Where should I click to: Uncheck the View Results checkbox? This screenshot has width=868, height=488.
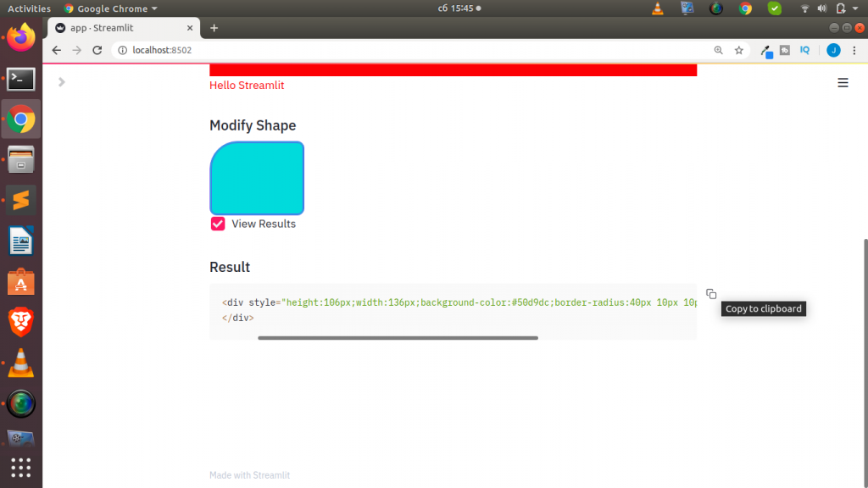217,224
